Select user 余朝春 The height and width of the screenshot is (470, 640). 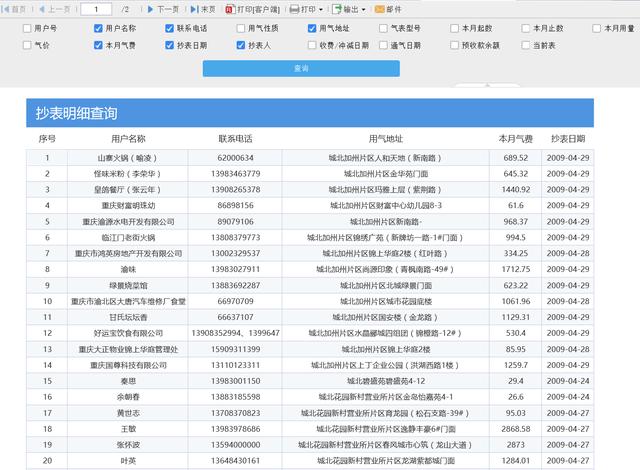pyautogui.click(x=128, y=397)
